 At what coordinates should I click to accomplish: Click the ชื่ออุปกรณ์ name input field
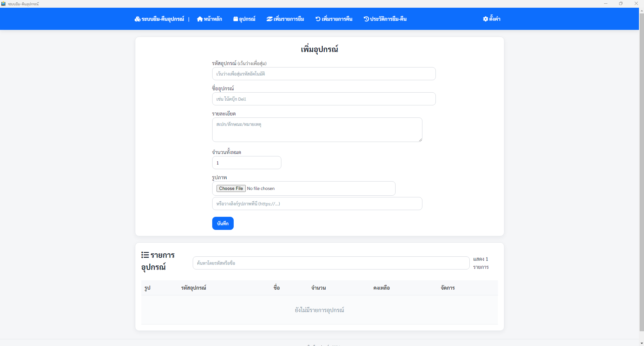click(x=324, y=99)
